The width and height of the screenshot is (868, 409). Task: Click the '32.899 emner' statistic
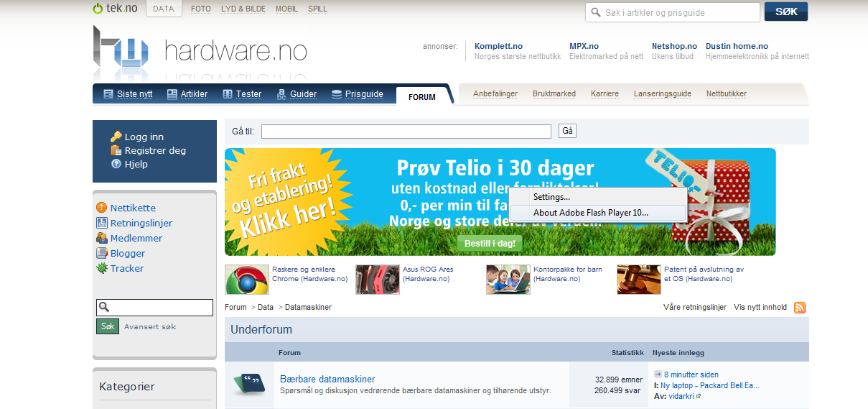coord(619,379)
